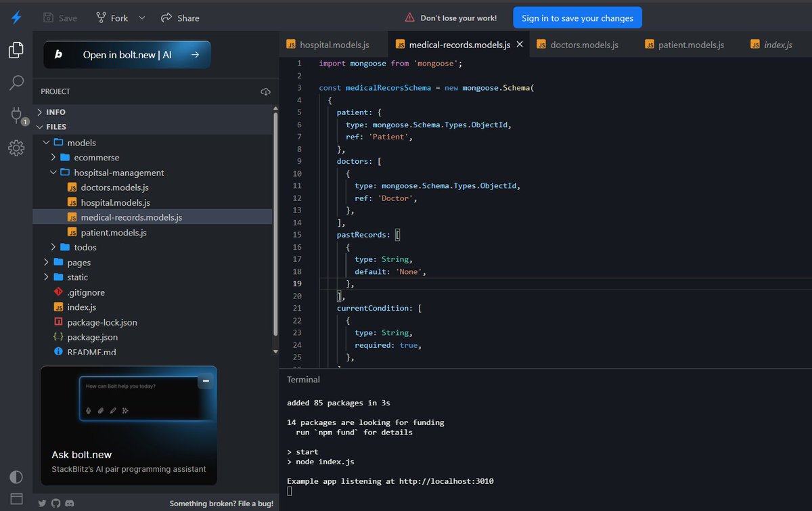Viewport: 812px width, 511px height.
Task: Close the medical-records.models.js tab
Action: [520, 44]
